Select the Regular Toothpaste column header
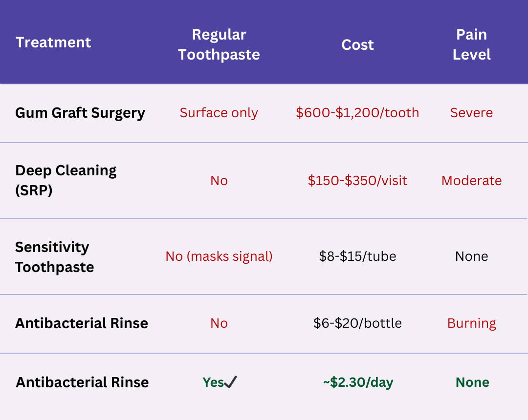This screenshot has width=528, height=420. pyautogui.click(x=219, y=45)
